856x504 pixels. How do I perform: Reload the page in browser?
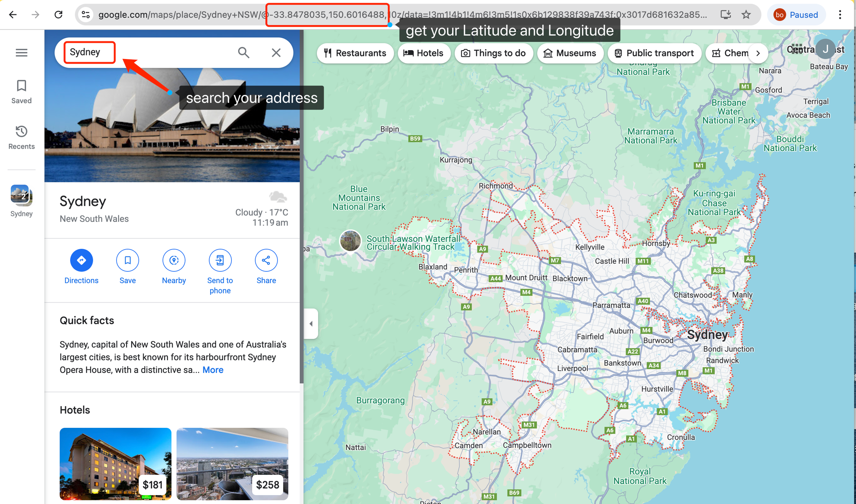58,15
